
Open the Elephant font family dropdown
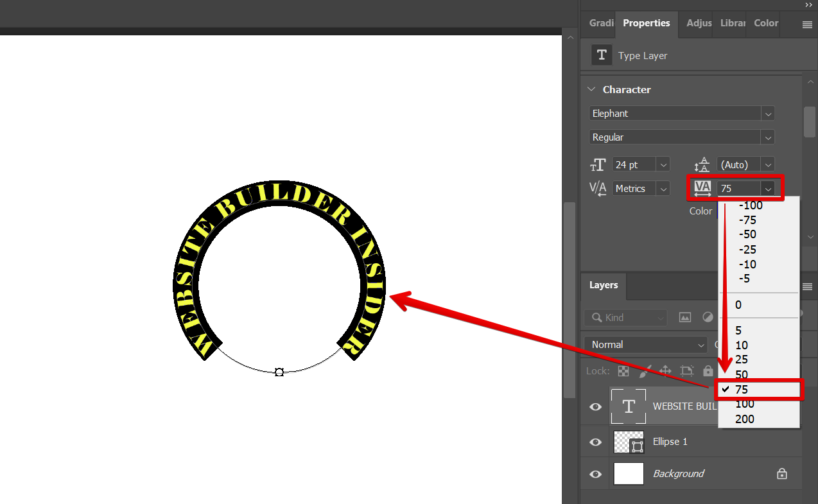(x=768, y=113)
